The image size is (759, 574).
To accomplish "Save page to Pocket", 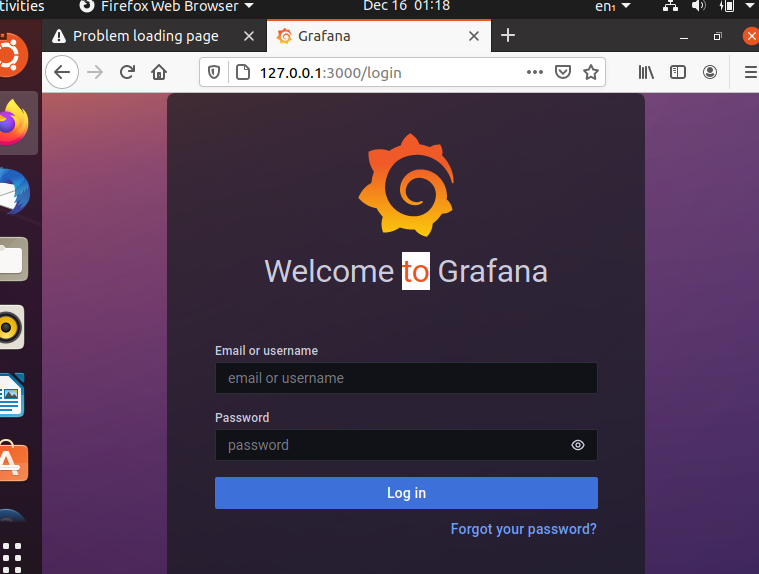I will [562, 73].
